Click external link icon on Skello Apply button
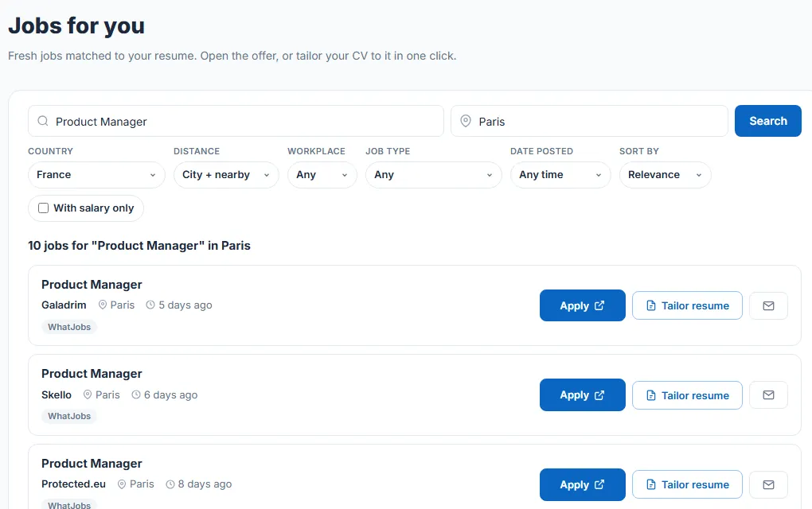This screenshot has height=509, width=812. pyautogui.click(x=599, y=394)
